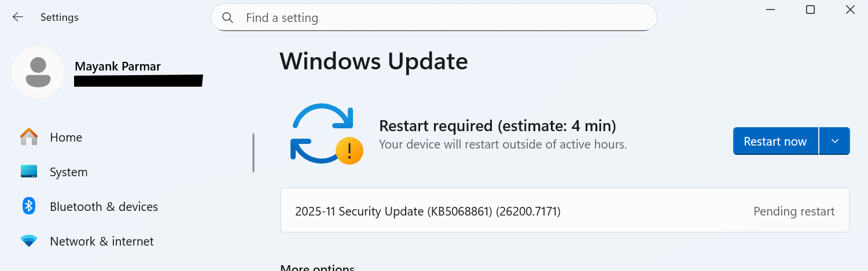Viewport: 868px width, 271px height.
Task: Click the Mayank Parmar account name
Action: pyautogui.click(x=117, y=66)
